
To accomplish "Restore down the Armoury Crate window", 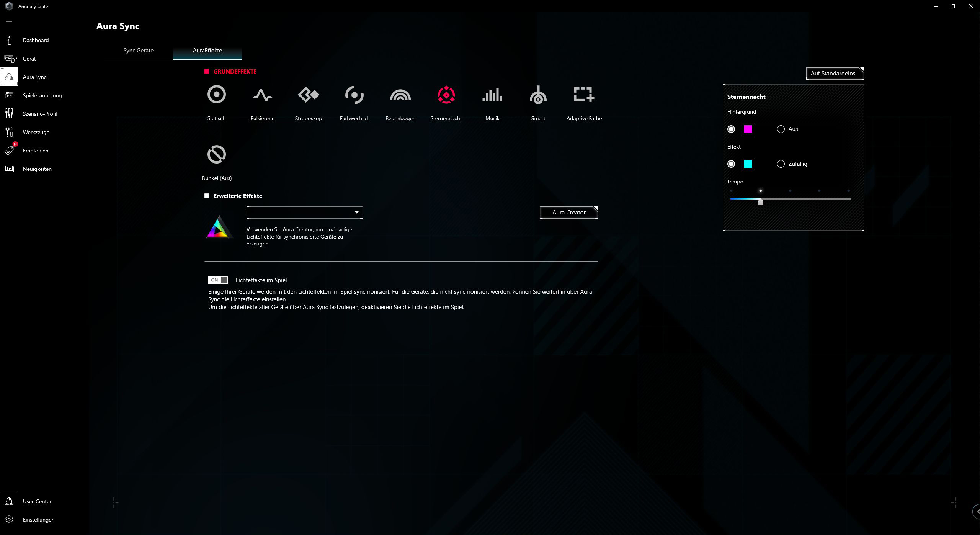I will click(954, 6).
